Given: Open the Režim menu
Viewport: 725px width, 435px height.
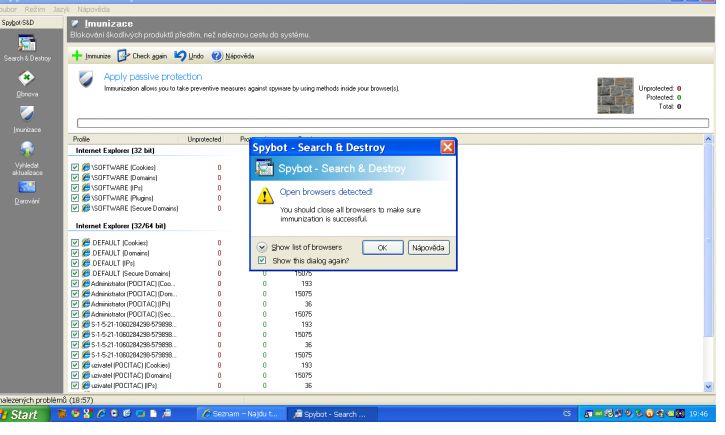Looking at the screenshot, I should coord(35,9).
